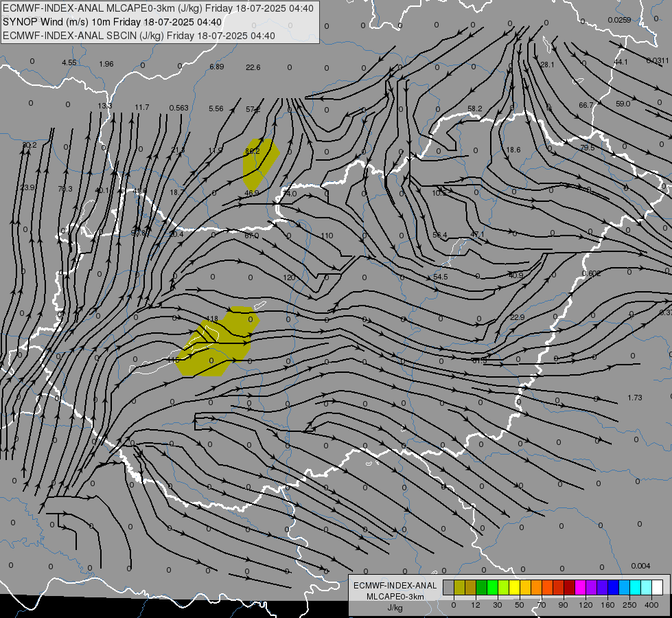Click the MLCAPE0-3km header line
This screenshot has width=672, height=618.
pos(158,8)
